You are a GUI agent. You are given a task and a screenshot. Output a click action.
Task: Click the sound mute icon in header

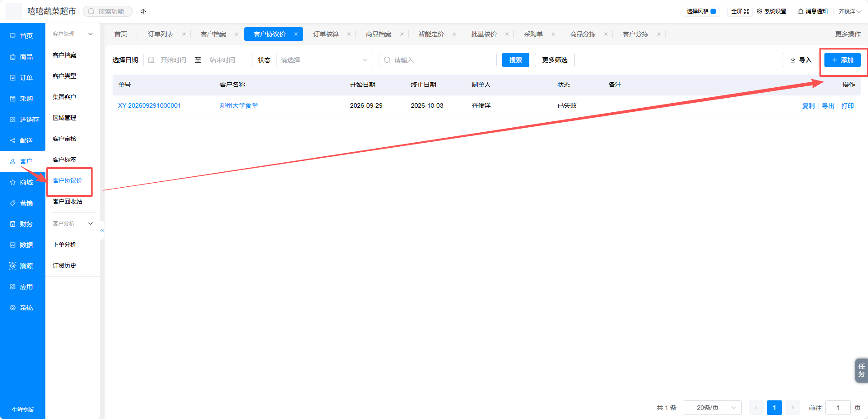[143, 11]
